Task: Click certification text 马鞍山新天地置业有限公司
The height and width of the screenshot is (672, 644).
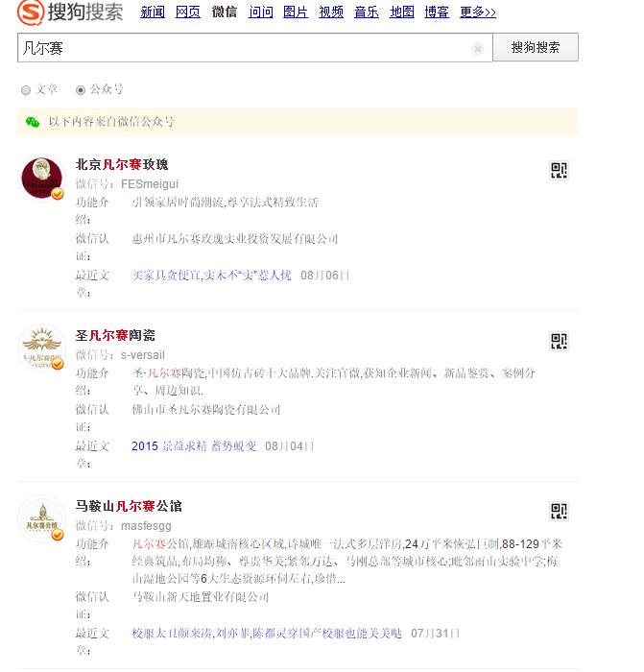Action: point(201,596)
